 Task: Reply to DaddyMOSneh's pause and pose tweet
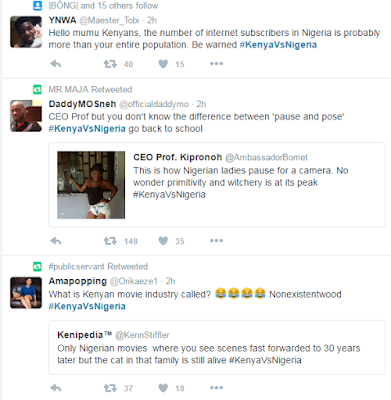coord(56,241)
